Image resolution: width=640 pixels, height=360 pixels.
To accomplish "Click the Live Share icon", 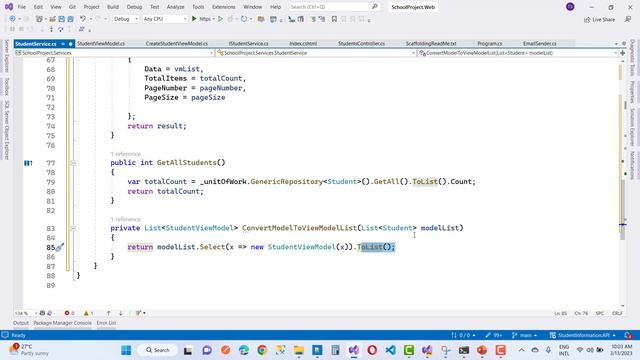I will pyautogui.click(x=587, y=20).
